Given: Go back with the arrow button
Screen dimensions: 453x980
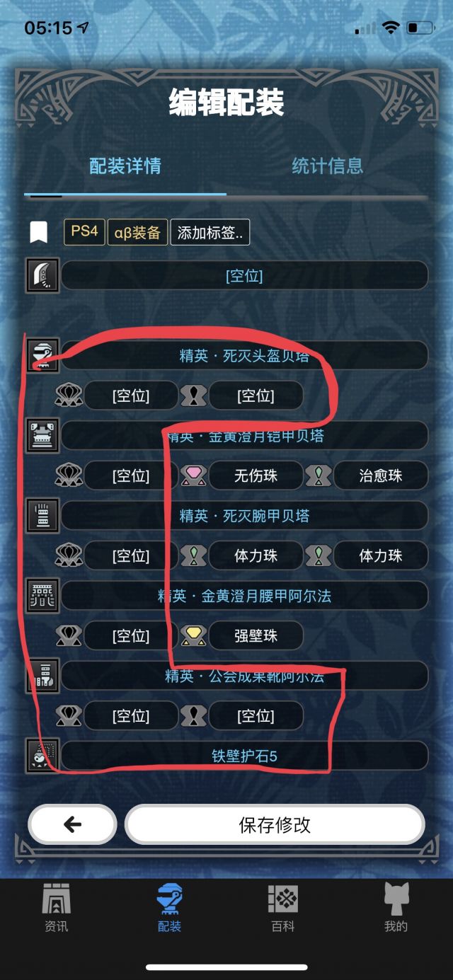Looking at the screenshot, I should click(72, 824).
